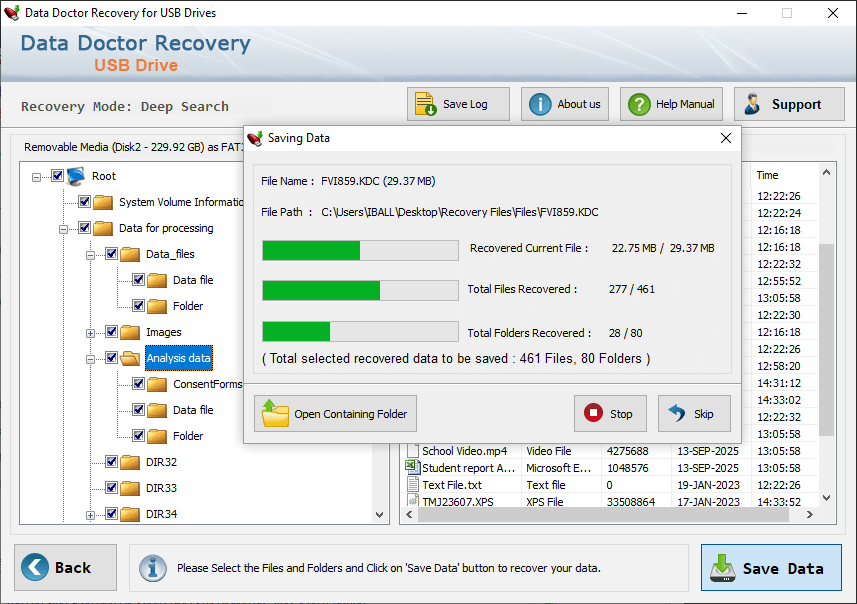Close the Saving Data dialog

pos(725,138)
